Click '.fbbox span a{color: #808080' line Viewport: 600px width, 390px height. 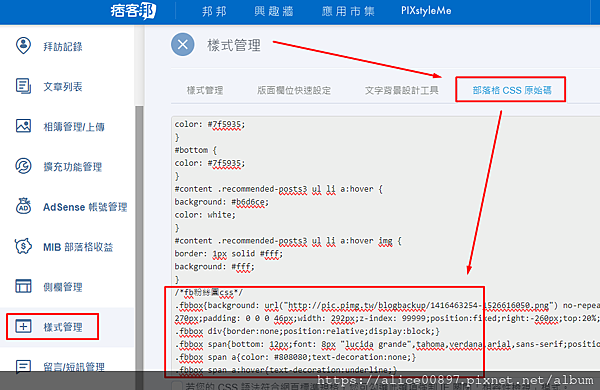tap(295, 357)
